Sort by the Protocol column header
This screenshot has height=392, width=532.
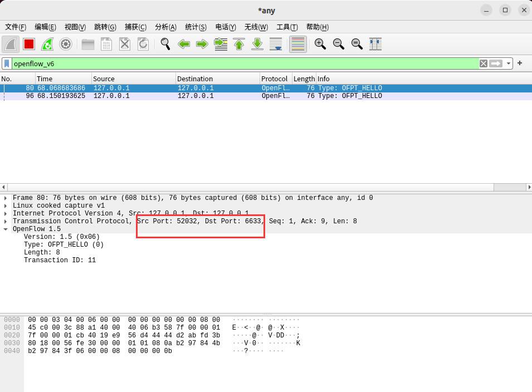tap(276, 79)
